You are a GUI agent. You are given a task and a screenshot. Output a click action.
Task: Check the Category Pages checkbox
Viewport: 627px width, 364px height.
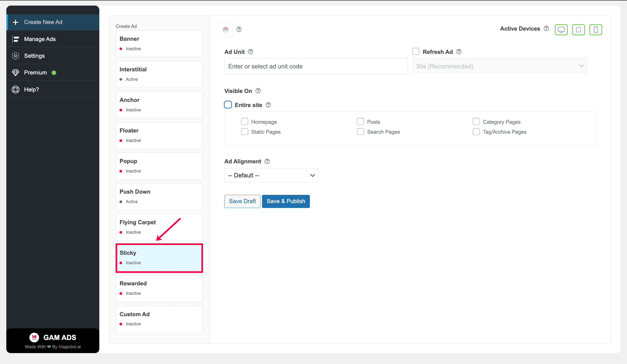(476, 122)
